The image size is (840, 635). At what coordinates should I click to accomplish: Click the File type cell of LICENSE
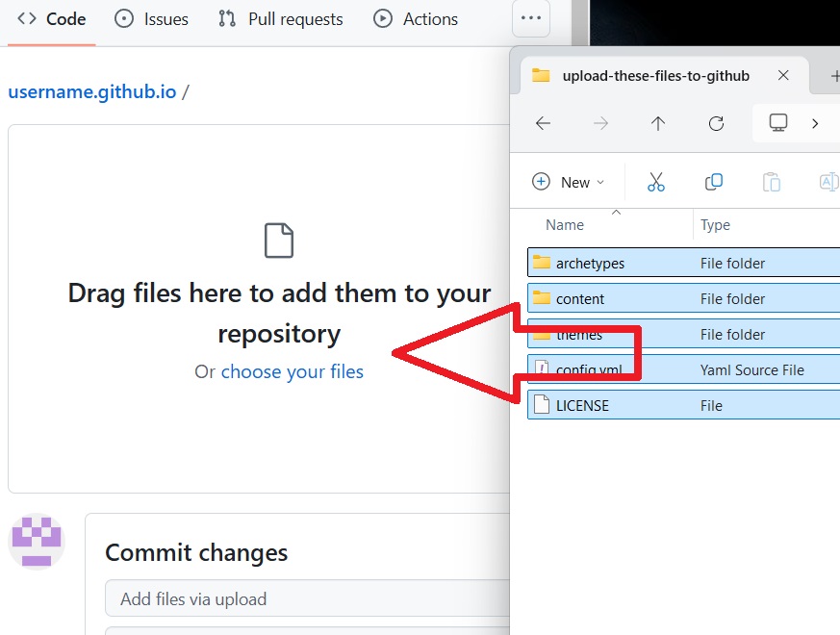point(711,406)
